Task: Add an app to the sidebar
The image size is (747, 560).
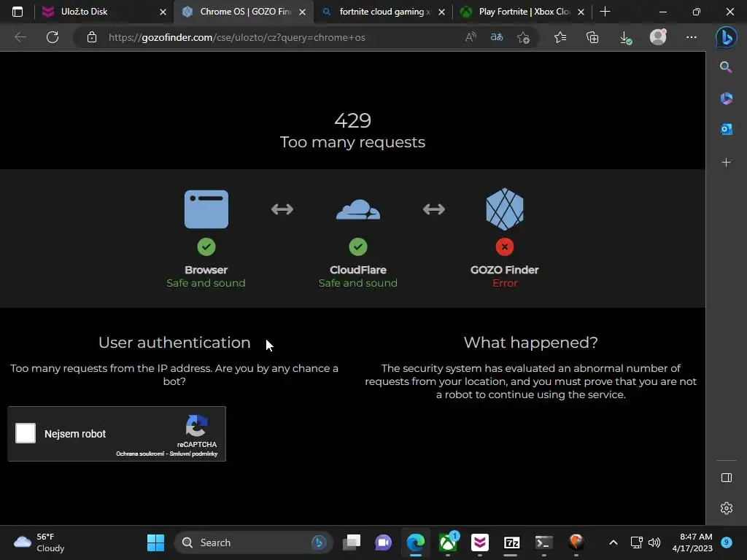Action: pyautogui.click(x=726, y=163)
